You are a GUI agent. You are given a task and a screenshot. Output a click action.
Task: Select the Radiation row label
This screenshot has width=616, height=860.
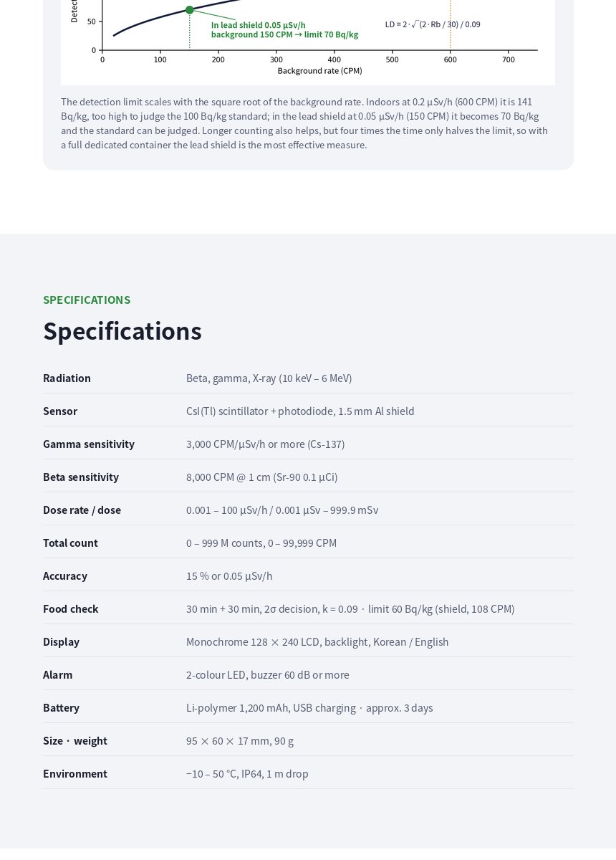67,378
